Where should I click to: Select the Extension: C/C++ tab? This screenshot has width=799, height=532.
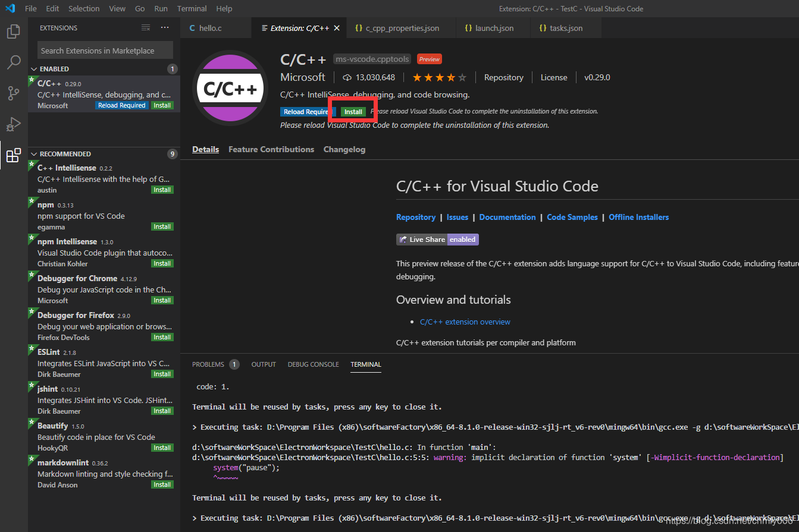(299, 28)
